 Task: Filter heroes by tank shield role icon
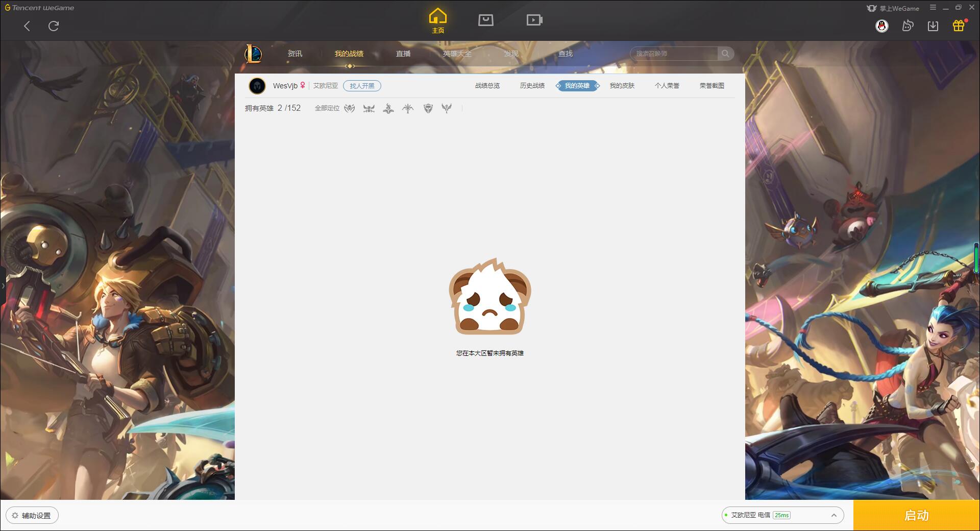pyautogui.click(x=428, y=108)
